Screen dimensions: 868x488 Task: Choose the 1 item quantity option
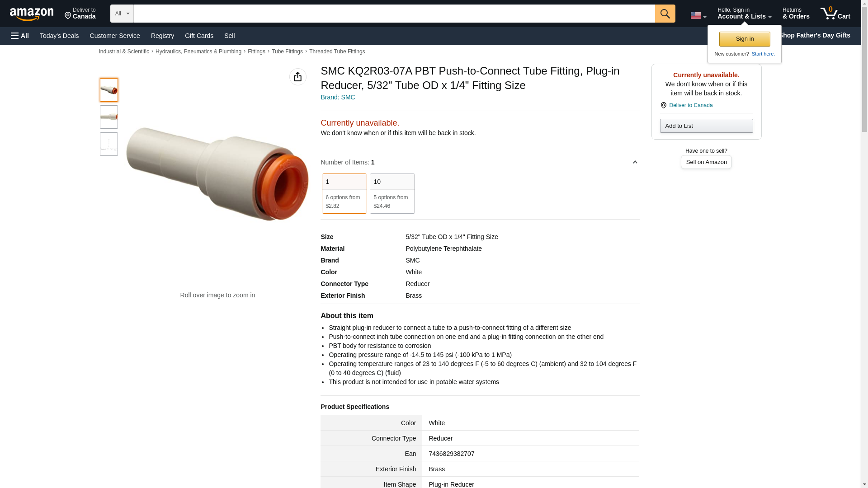[x=344, y=193]
